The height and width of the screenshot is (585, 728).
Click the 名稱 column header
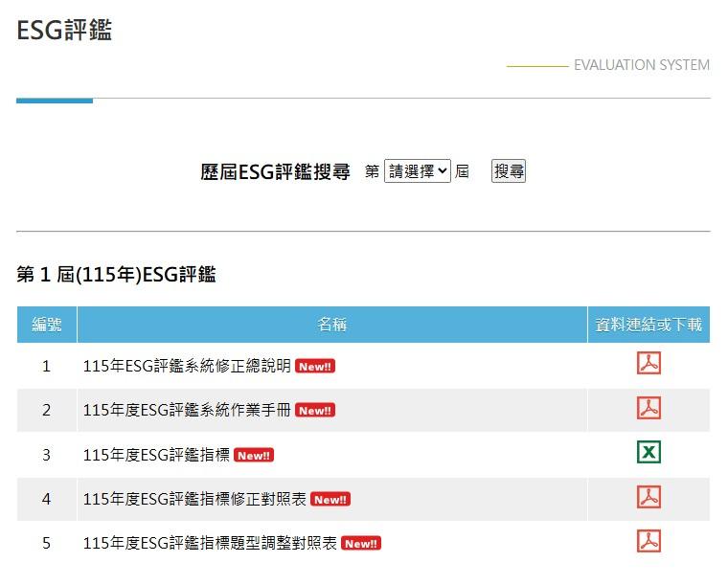click(x=331, y=325)
